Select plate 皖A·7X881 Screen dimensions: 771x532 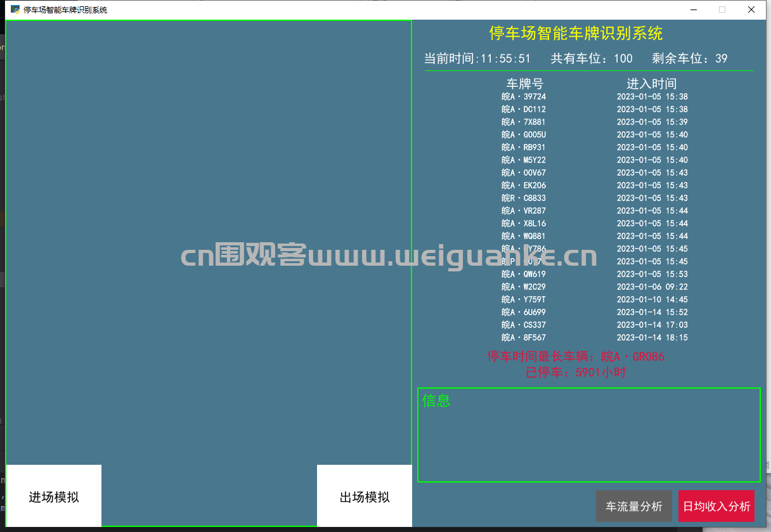pyautogui.click(x=524, y=122)
